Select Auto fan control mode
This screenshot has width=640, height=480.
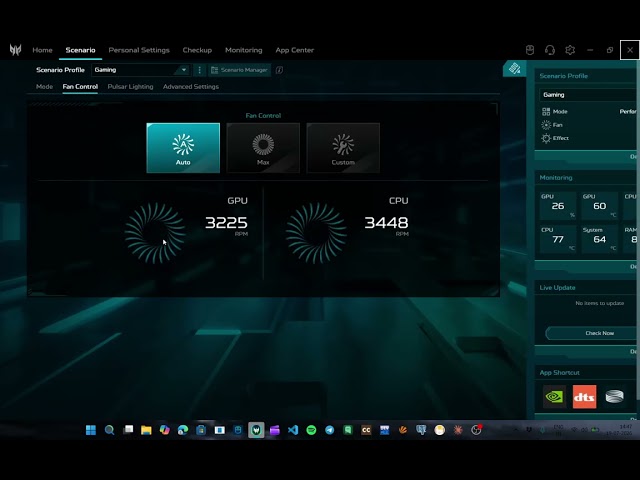[x=183, y=148]
